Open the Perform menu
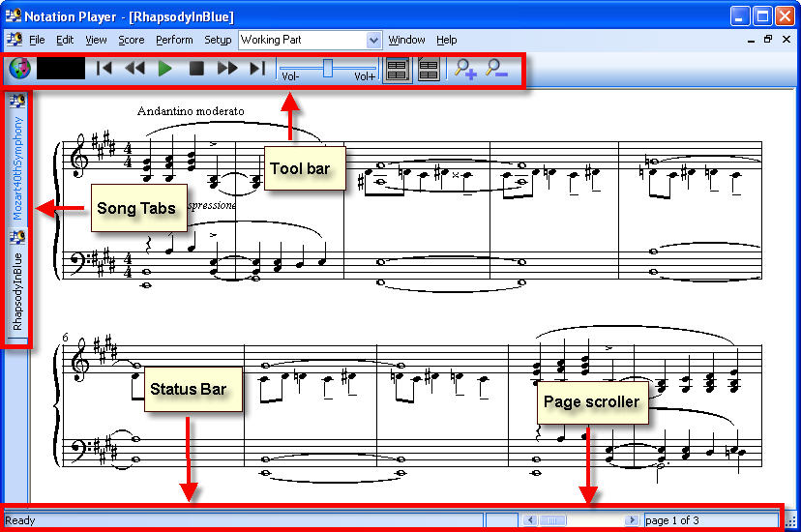The width and height of the screenshot is (801, 532). click(x=174, y=40)
